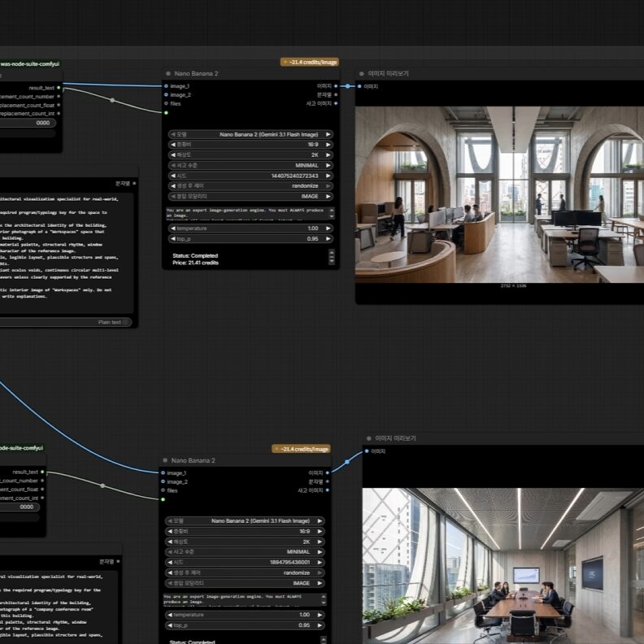Image resolution: width=644 pixels, height=644 pixels.
Task: Open 모델 dropdown on upper Nano Banana 2 node
Action: click(250, 134)
